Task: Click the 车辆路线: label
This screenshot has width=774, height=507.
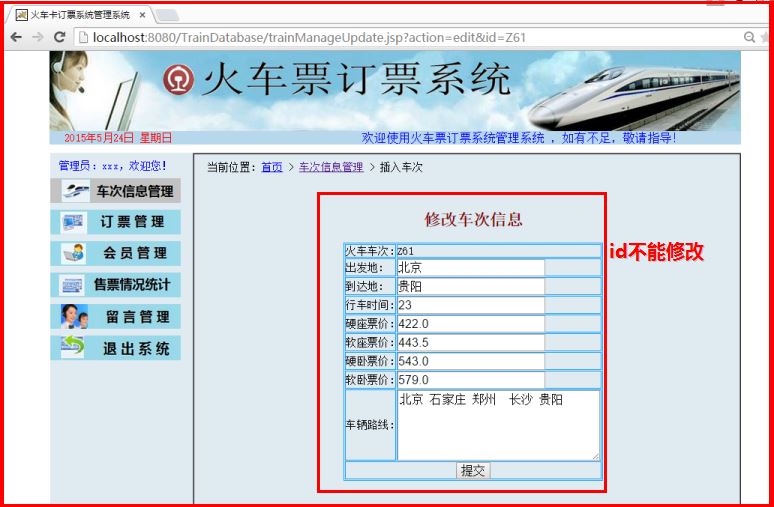Action: (370, 426)
